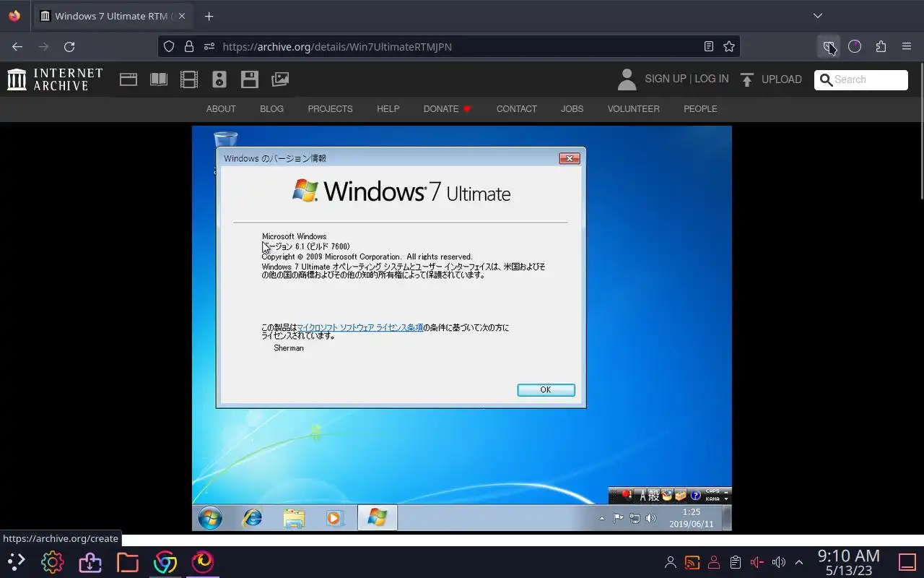The width and height of the screenshot is (924, 578).
Task: Open the Video film-strip icon
Action: click(x=189, y=79)
